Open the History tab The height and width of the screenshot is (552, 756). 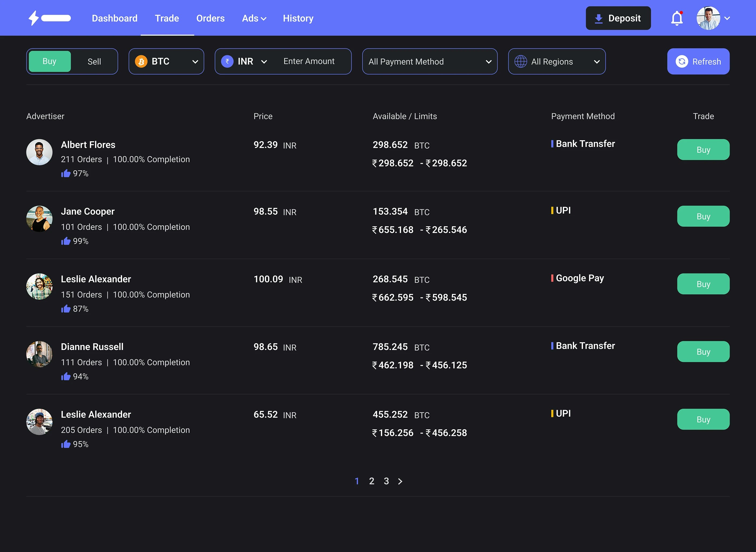tap(298, 18)
